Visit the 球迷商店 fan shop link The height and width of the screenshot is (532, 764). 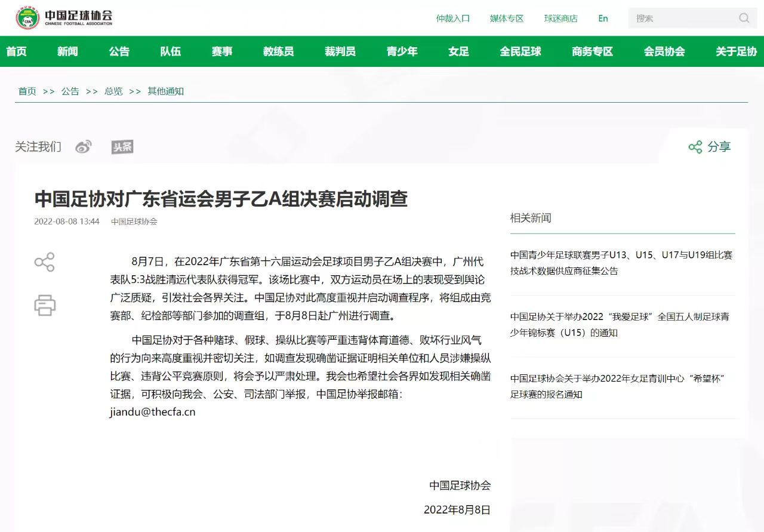pos(560,19)
